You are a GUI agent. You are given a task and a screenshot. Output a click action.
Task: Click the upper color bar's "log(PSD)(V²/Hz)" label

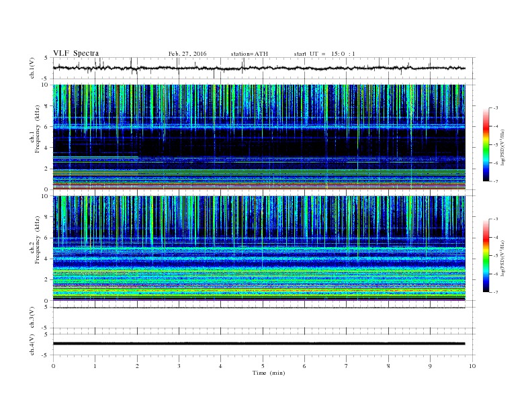(503, 147)
